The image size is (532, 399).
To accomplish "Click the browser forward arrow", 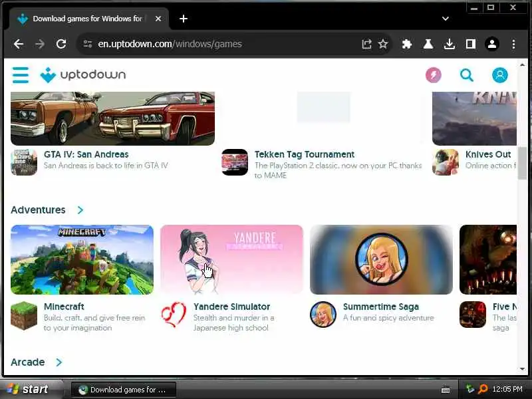I will pos(40,44).
